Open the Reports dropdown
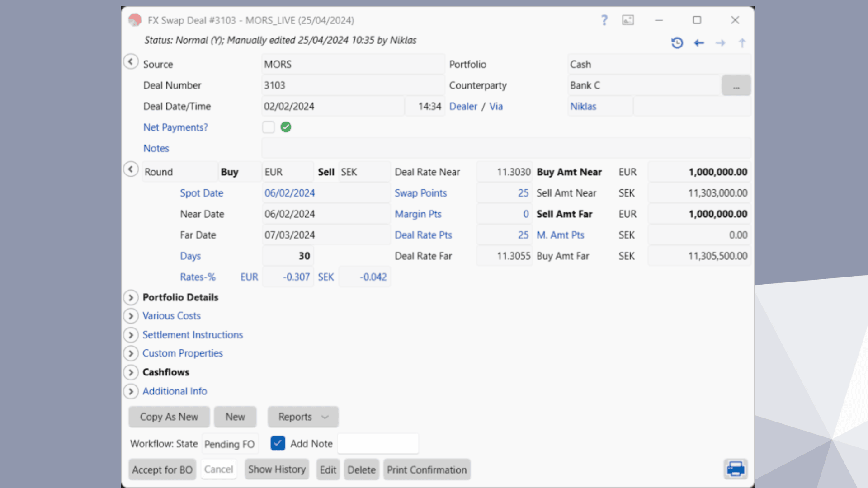 point(303,417)
